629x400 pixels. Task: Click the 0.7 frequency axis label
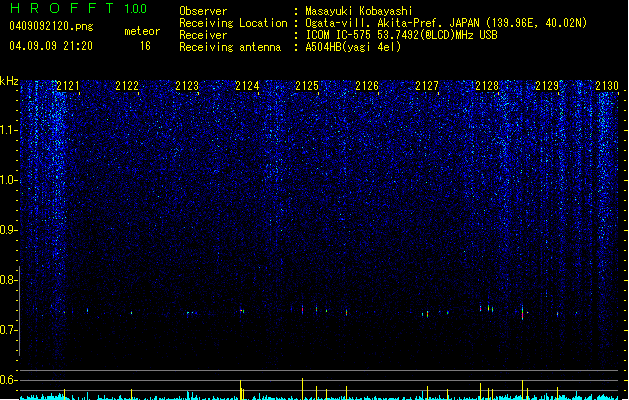(8, 330)
